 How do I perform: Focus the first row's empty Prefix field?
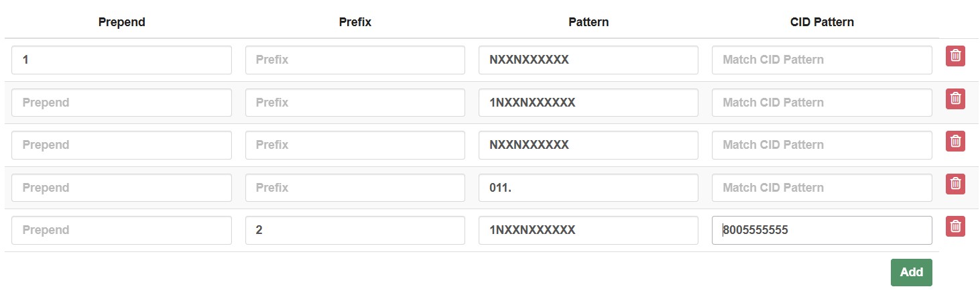pos(355,60)
